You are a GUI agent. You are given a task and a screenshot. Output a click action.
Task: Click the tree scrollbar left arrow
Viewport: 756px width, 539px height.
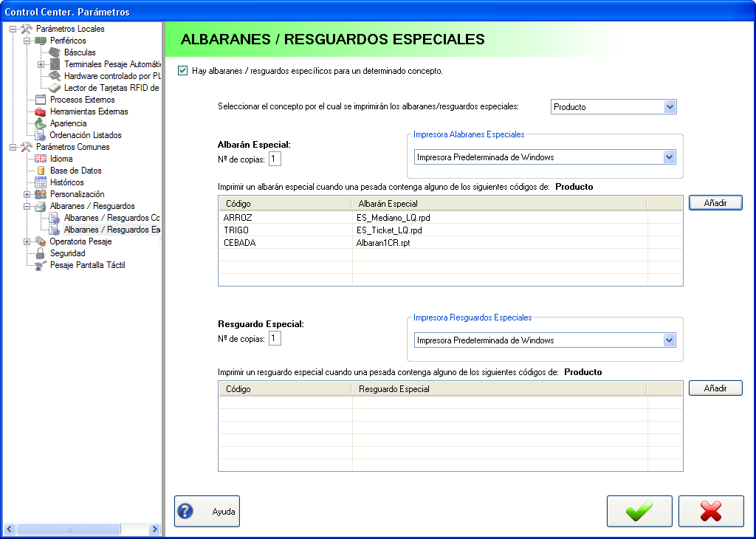[x=9, y=529]
